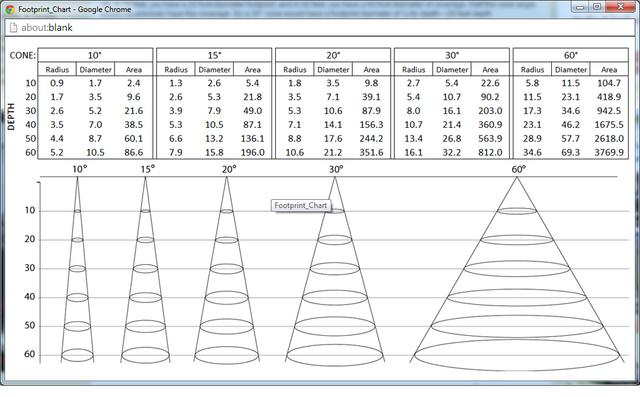This screenshot has height=397, width=640.
Task: Click the area value 244.2
Action: click(x=371, y=139)
